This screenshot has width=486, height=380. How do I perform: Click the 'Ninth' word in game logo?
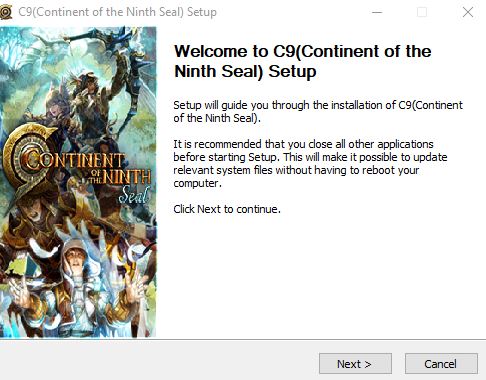tap(127, 177)
